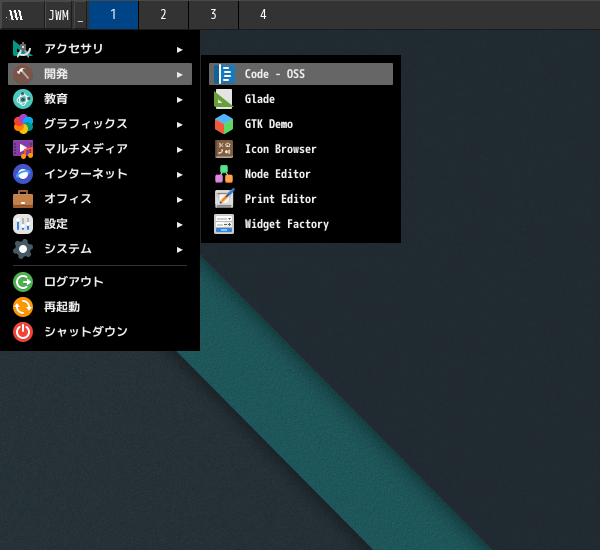Click the GTK Demo cube icon

(x=224, y=124)
